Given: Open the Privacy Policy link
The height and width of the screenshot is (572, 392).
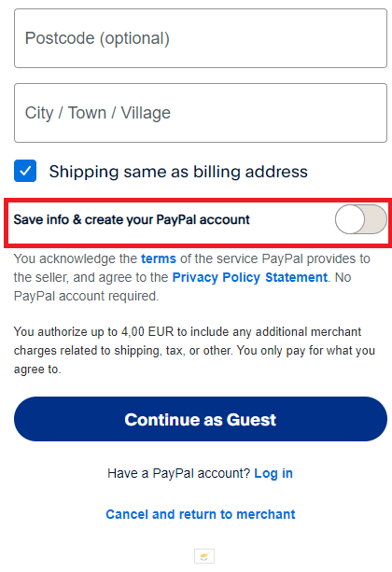Looking at the screenshot, I should [x=217, y=277].
